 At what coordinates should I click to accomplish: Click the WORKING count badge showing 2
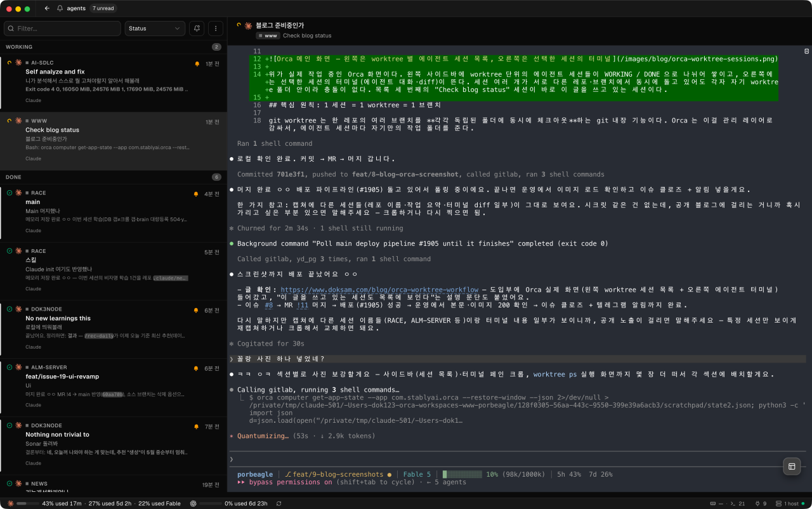[x=216, y=47]
